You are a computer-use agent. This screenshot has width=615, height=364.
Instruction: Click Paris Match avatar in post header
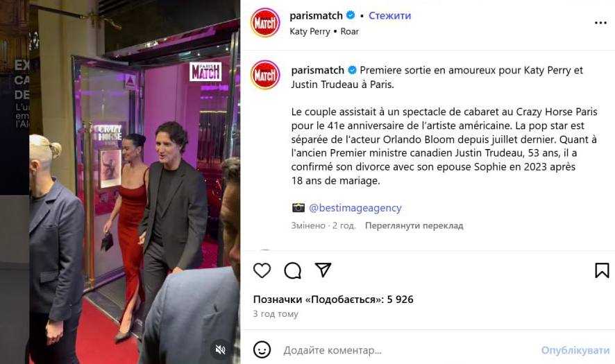[265, 23]
